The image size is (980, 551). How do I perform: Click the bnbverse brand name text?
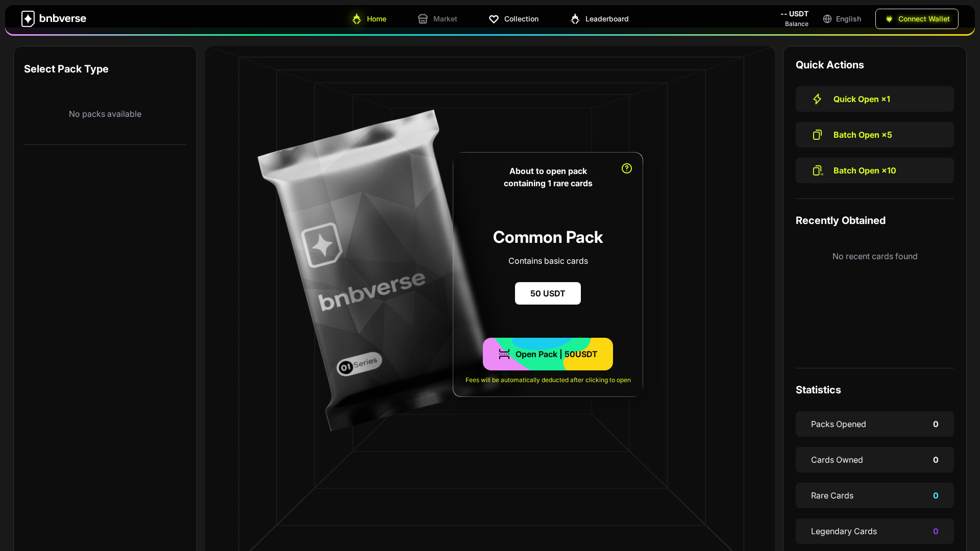click(x=63, y=18)
